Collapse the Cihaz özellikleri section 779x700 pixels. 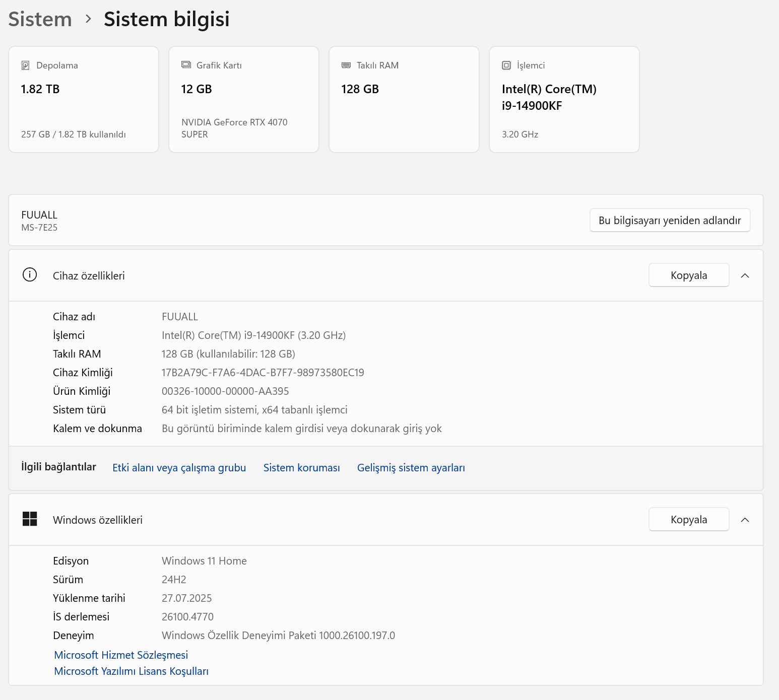pos(745,275)
